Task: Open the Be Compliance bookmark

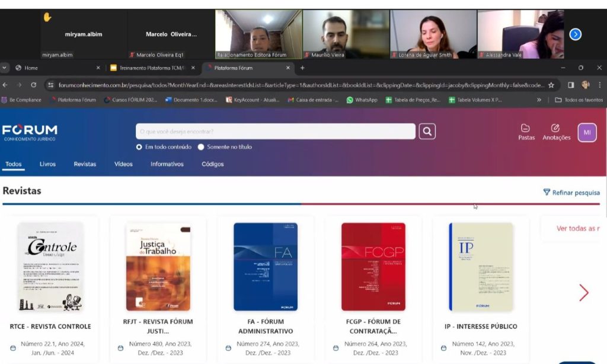Action: pos(21,100)
